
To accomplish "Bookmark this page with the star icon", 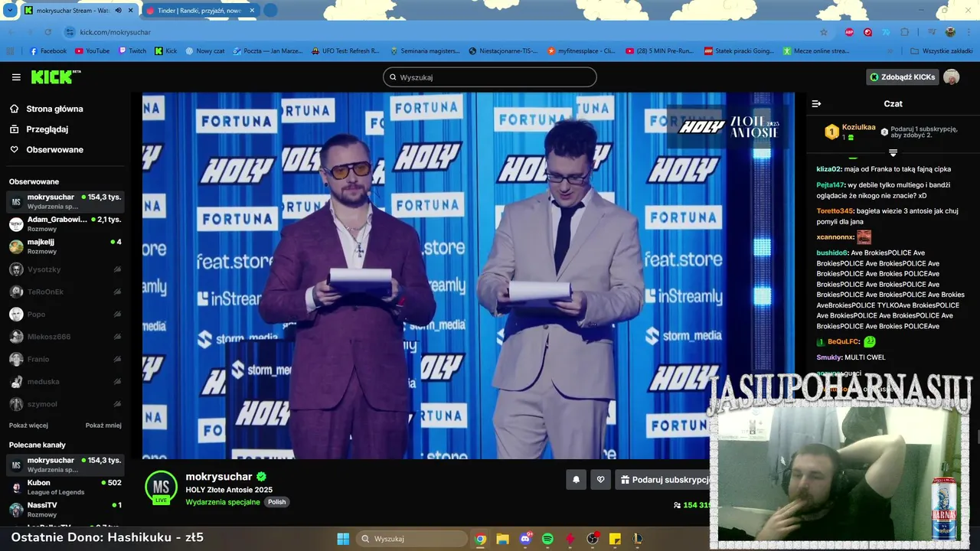I will pos(824,32).
